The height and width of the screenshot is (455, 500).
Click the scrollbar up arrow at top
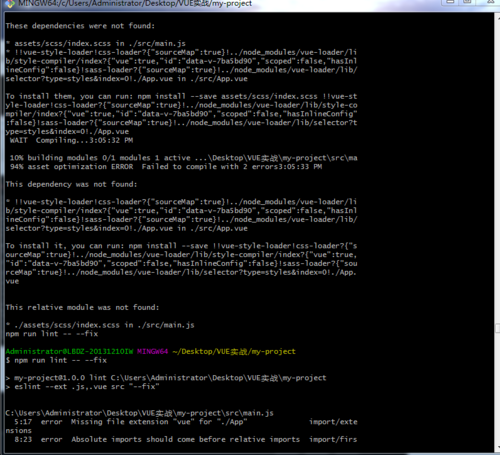(497, 16)
